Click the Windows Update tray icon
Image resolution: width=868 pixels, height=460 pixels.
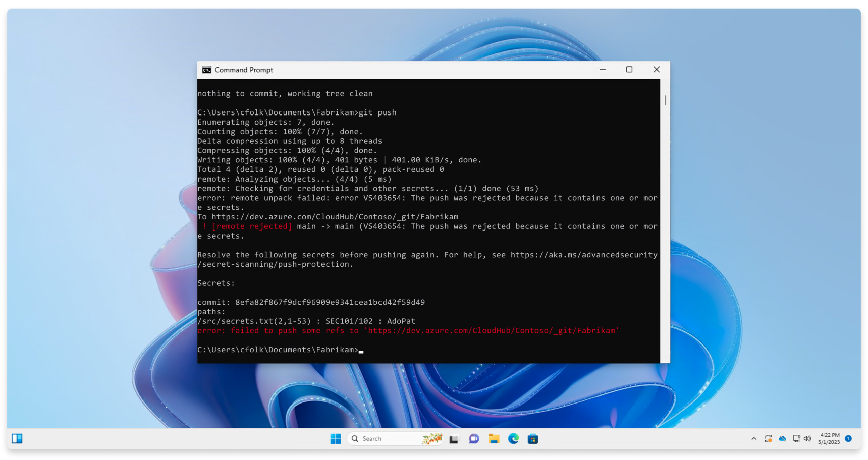[768, 439]
